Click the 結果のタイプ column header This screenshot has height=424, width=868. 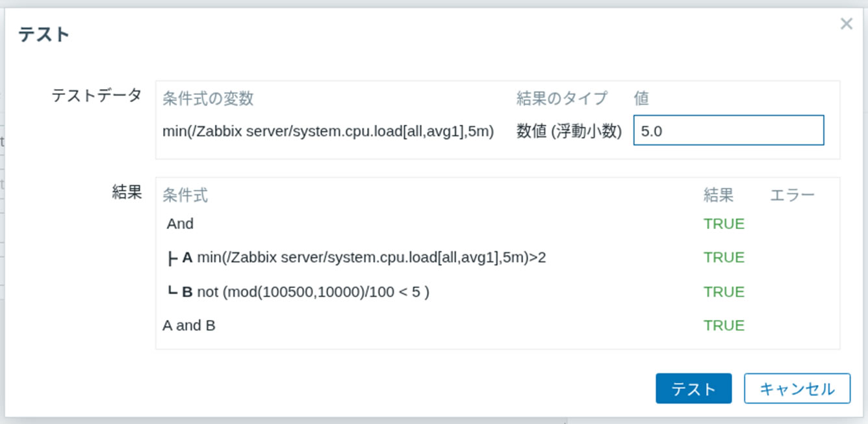(559, 98)
